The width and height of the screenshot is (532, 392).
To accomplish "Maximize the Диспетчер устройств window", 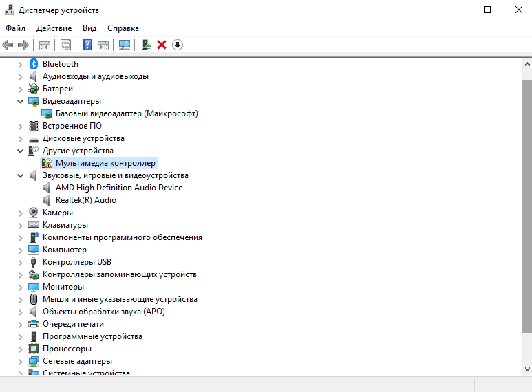I will 487,10.
